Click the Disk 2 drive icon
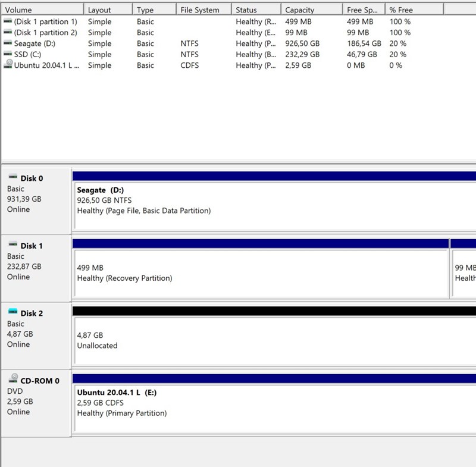Screen dimensions: 476x467 [12, 312]
